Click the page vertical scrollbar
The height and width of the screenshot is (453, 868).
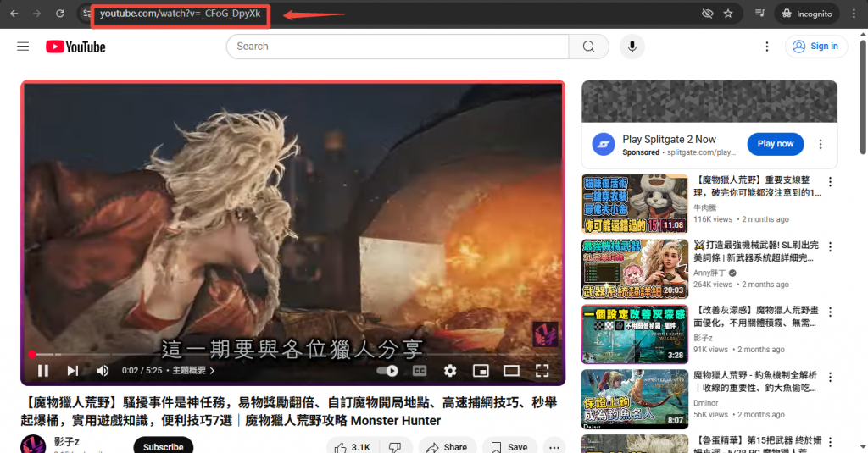[x=862, y=98]
